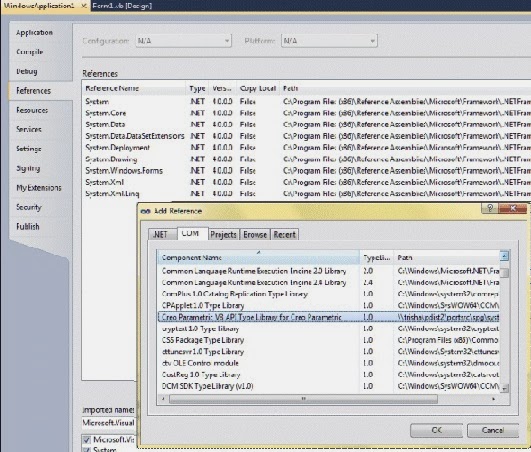This screenshot has height=452, width=531.
Task: Select the System.Xml.Linq reference row
Action: point(306,194)
